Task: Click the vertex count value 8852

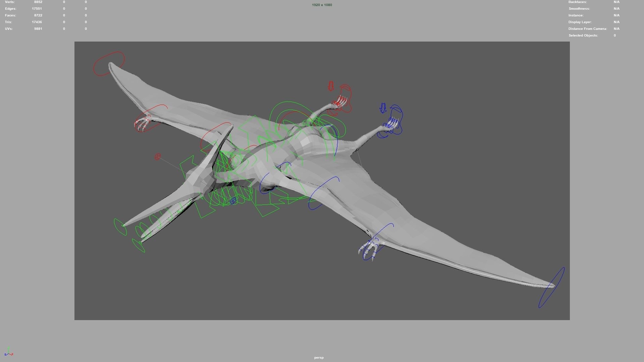Action: [38, 2]
